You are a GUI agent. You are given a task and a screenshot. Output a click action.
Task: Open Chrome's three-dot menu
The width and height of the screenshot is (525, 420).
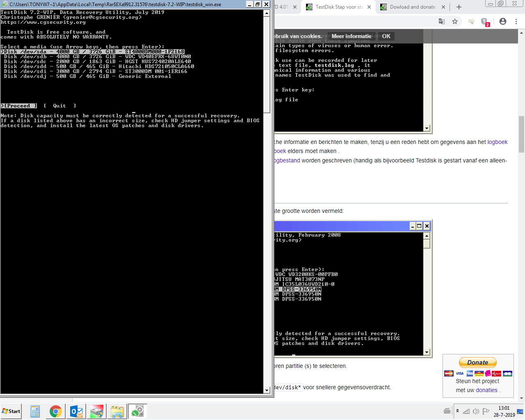pyautogui.click(x=516, y=21)
